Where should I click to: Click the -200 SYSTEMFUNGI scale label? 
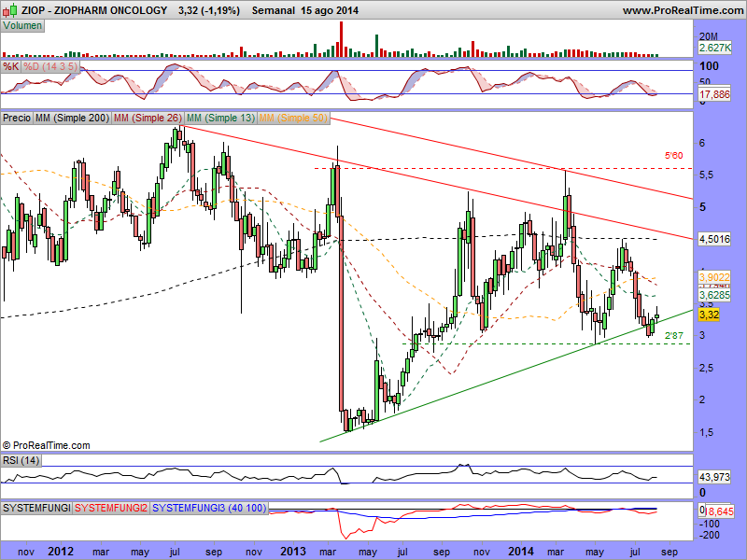pos(710,535)
